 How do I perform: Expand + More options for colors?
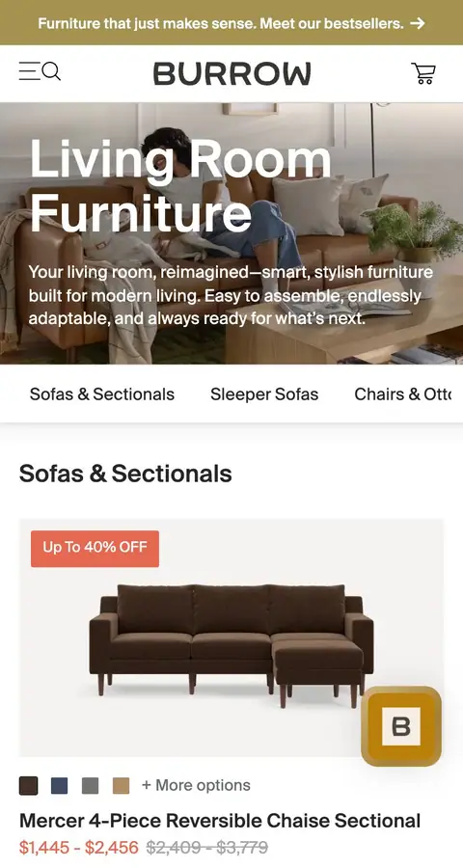pyautogui.click(x=196, y=785)
